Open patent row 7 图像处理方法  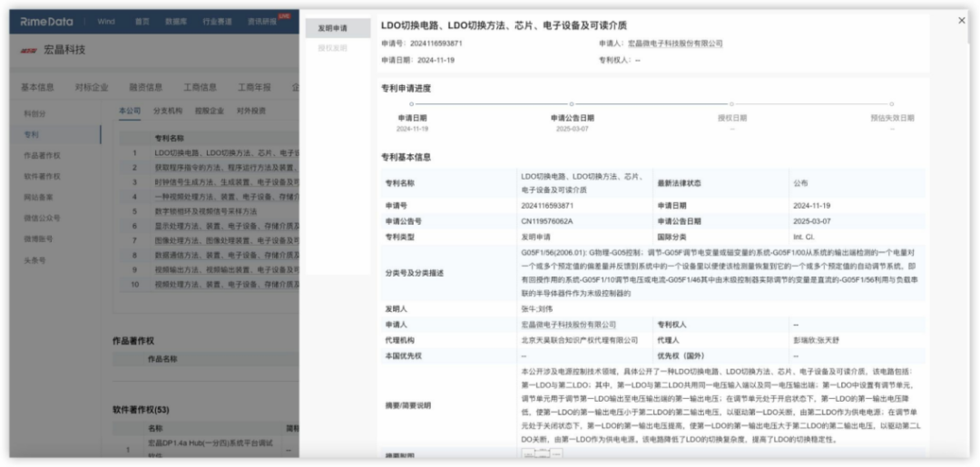[x=227, y=240]
